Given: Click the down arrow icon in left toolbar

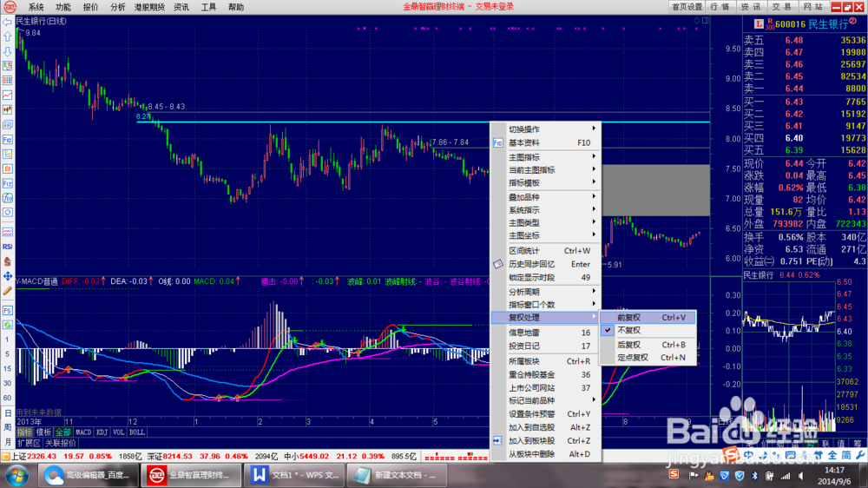Looking at the screenshot, I should pos(7,51).
